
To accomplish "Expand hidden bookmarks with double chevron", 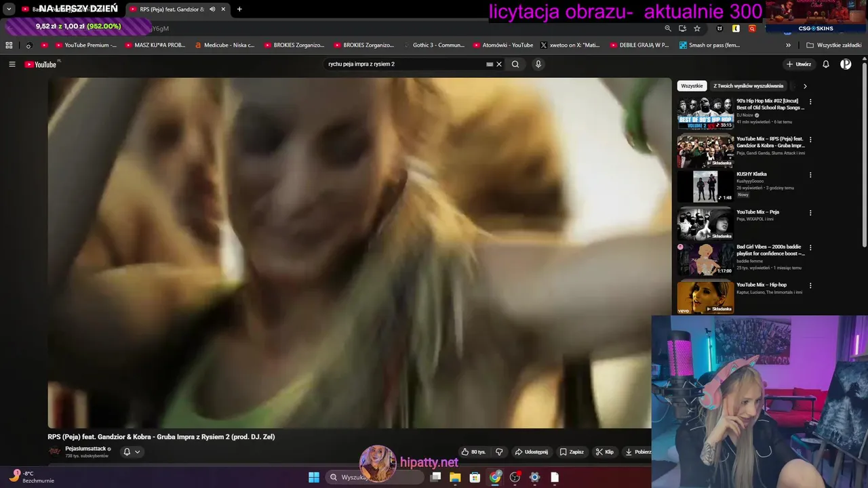I will pyautogui.click(x=788, y=45).
